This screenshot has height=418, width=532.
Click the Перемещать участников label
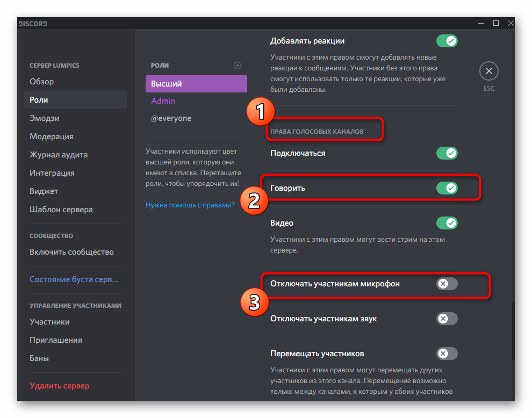pos(317,354)
